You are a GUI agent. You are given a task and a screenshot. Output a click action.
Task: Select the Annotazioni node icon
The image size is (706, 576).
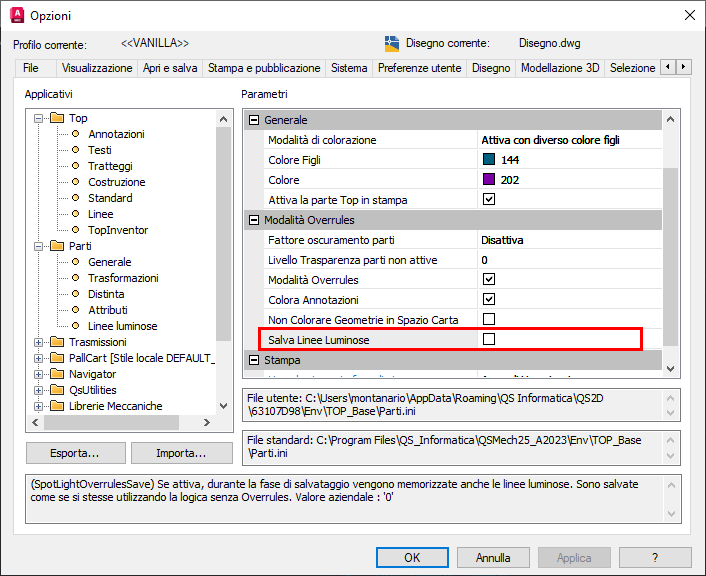point(75,134)
